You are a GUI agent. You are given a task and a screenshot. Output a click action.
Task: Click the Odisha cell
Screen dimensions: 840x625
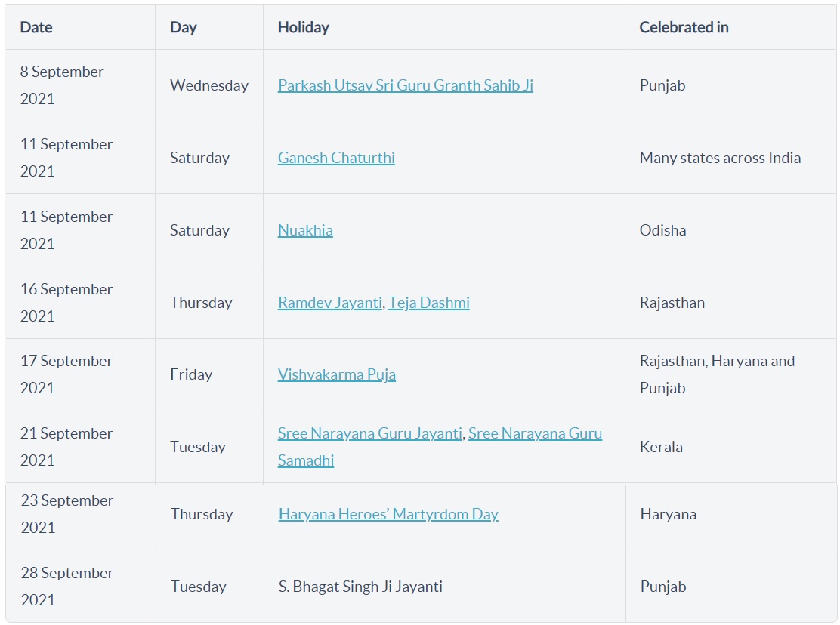[x=662, y=230]
